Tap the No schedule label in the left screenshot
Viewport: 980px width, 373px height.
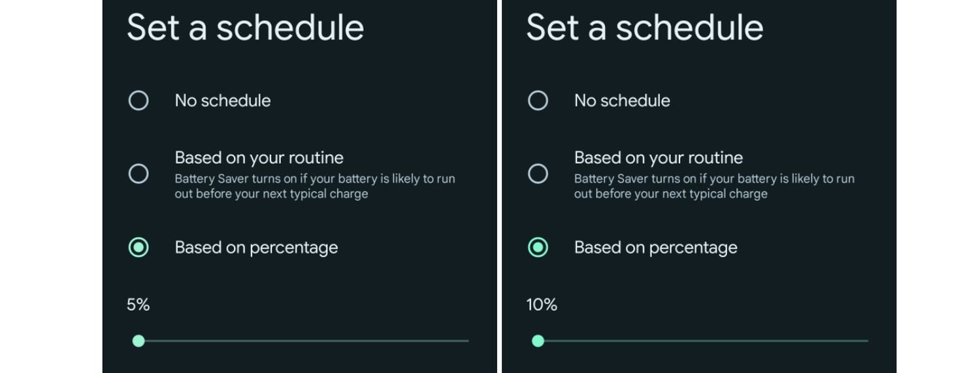(x=223, y=101)
